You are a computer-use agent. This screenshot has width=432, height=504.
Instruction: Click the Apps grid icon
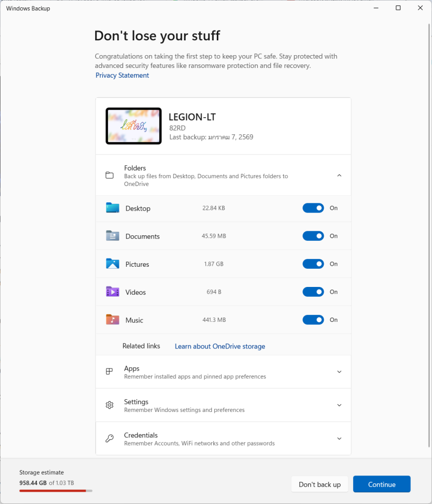(x=109, y=372)
